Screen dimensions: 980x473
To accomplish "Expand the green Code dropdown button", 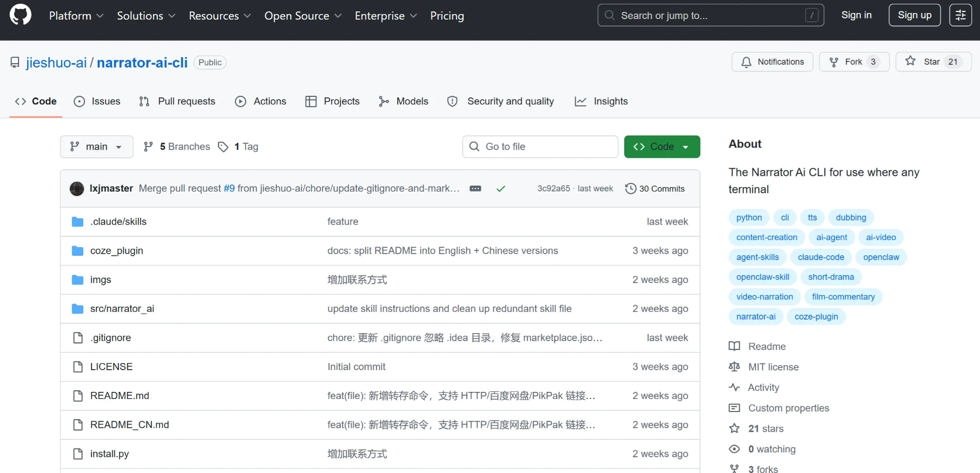I will (x=662, y=146).
